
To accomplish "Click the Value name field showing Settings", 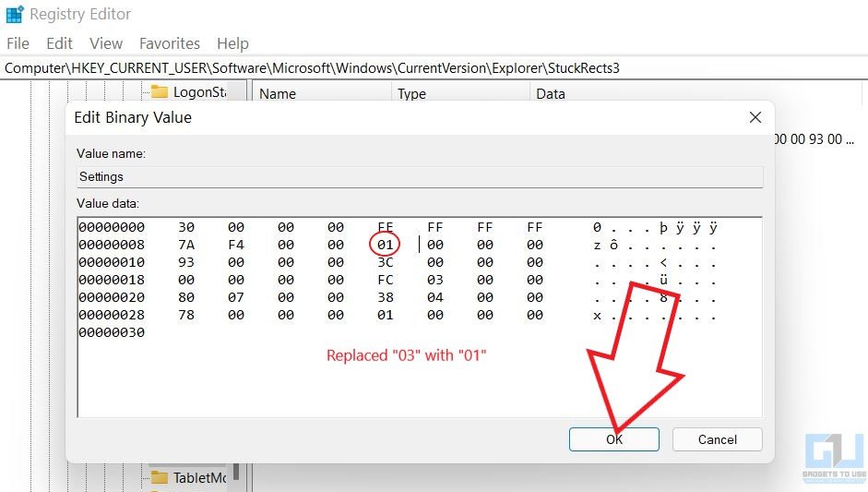I will (x=420, y=176).
